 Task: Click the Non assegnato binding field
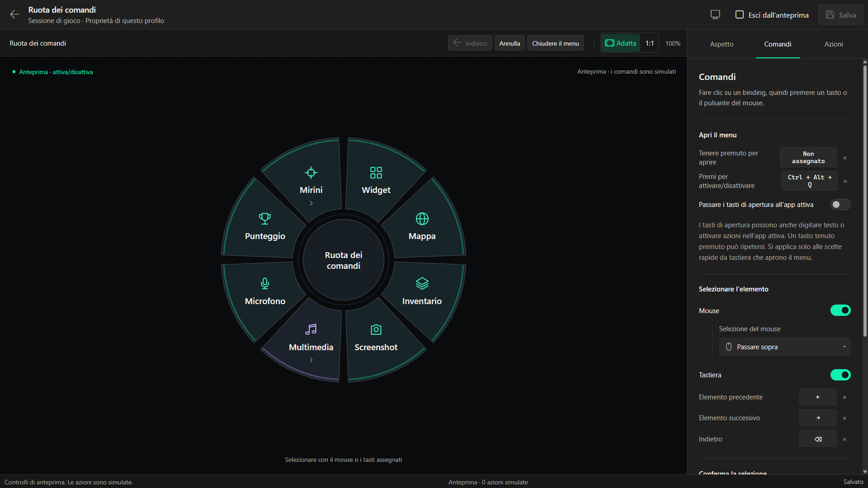coord(808,158)
